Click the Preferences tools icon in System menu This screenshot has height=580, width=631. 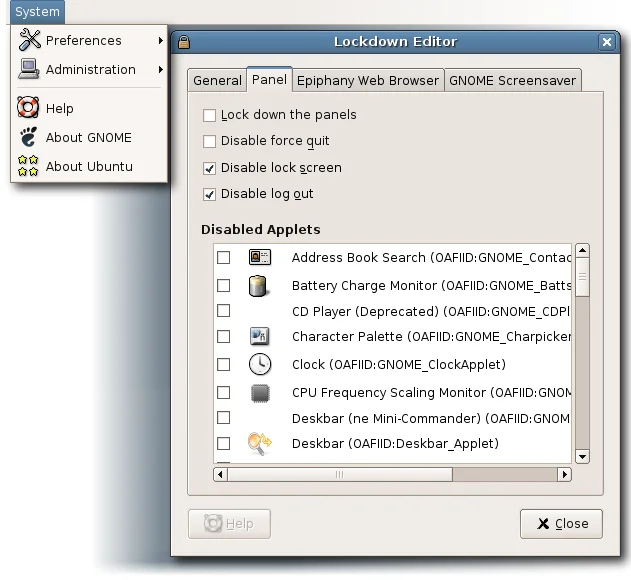point(29,40)
